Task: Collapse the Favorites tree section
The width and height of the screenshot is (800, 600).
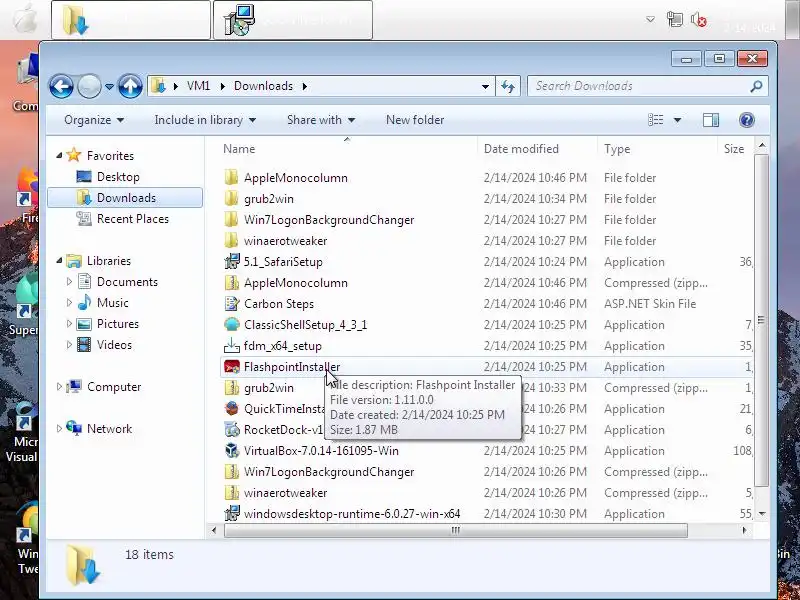Action: click(59, 155)
